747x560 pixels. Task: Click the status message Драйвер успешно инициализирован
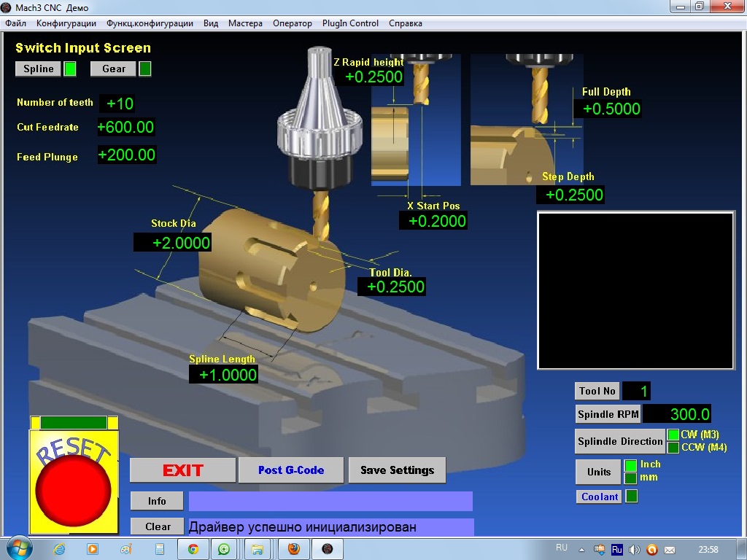(x=303, y=527)
